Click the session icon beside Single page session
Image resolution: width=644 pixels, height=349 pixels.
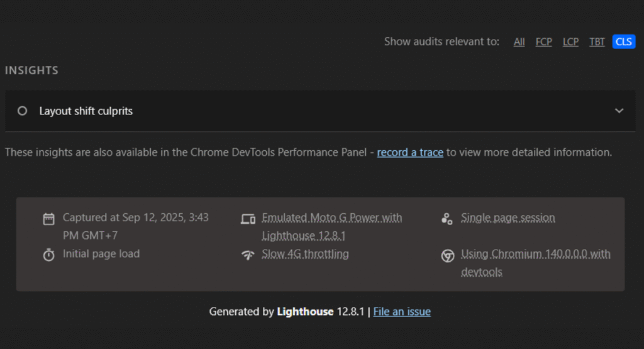pos(447,219)
